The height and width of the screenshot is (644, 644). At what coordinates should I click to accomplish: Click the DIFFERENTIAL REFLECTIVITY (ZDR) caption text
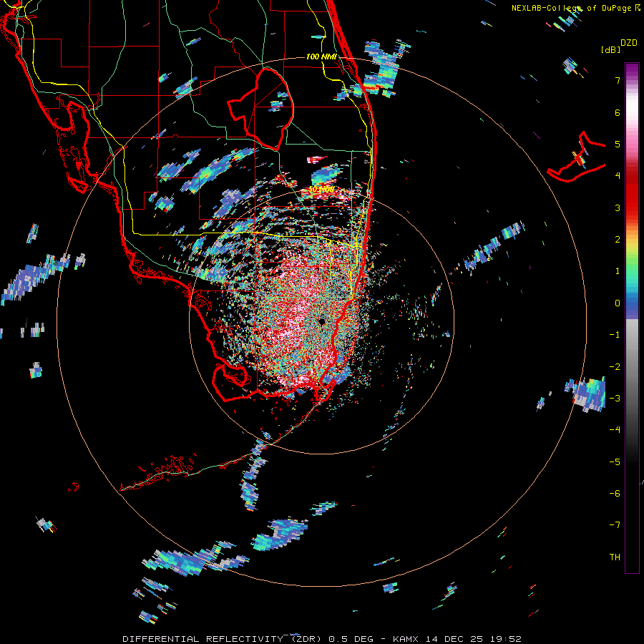click(x=223, y=639)
